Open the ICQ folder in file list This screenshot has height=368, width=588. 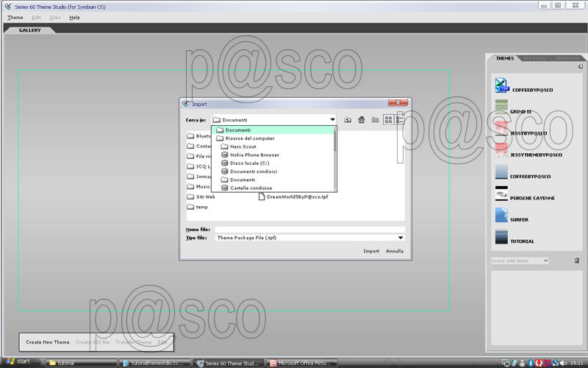(x=198, y=166)
